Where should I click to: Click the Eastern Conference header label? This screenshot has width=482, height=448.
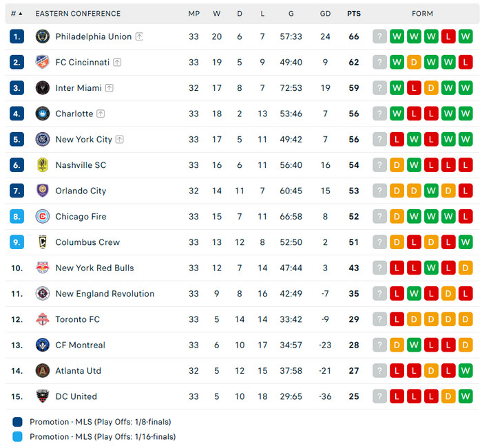pyautogui.click(x=78, y=14)
